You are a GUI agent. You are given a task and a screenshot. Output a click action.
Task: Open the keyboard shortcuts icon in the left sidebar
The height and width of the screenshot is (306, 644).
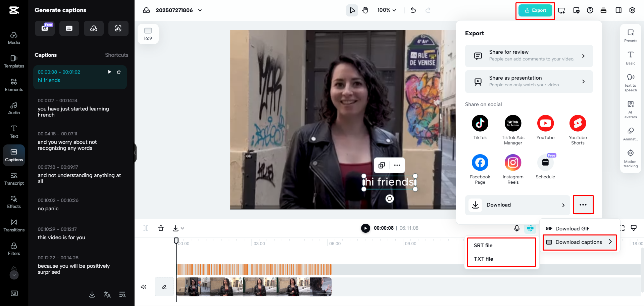(14, 293)
